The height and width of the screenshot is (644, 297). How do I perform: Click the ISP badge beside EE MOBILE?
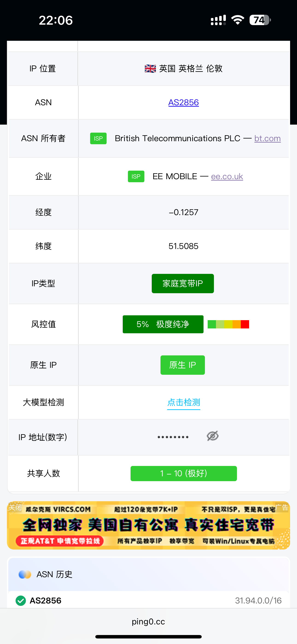(136, 176)
